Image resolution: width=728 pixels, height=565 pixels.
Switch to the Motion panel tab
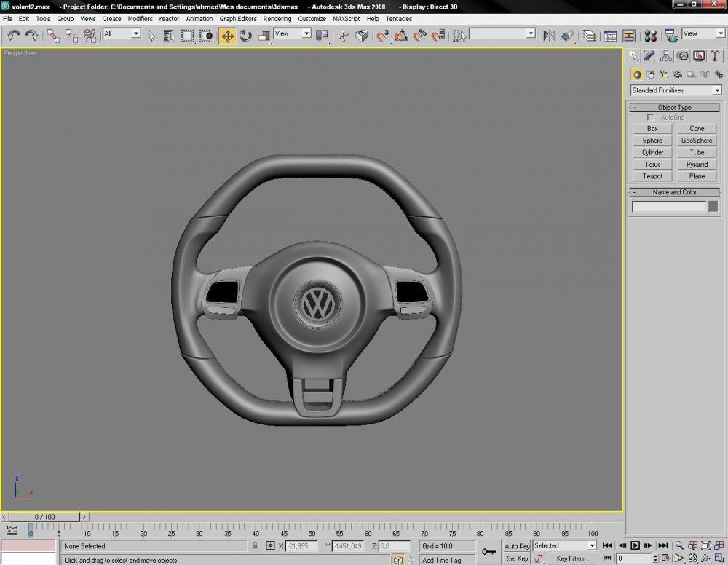683,56
